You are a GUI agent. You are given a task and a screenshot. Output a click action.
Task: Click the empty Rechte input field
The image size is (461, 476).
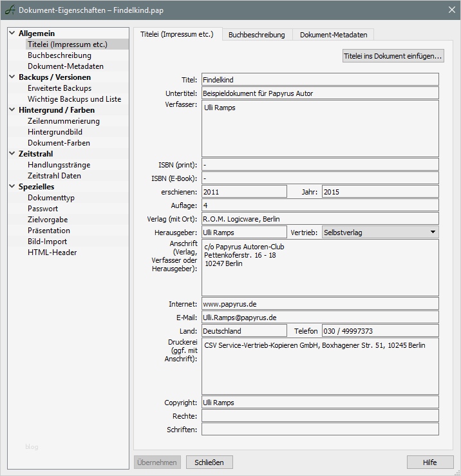(x=320, y=415)
